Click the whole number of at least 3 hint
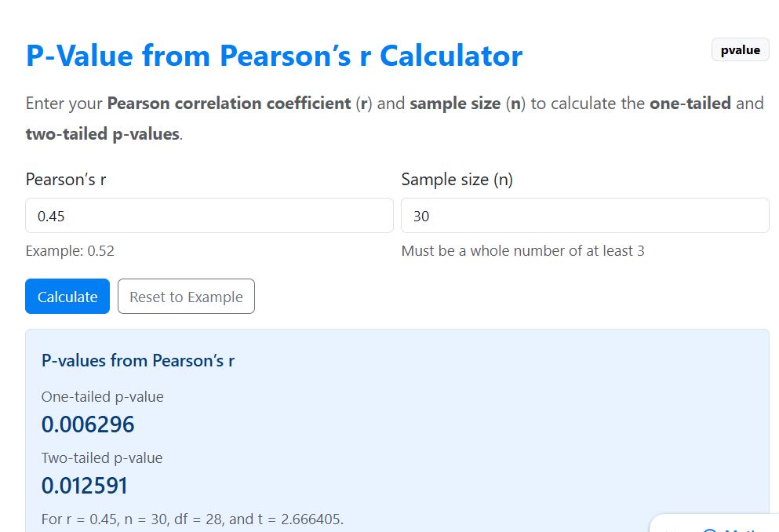 (522, 250)
